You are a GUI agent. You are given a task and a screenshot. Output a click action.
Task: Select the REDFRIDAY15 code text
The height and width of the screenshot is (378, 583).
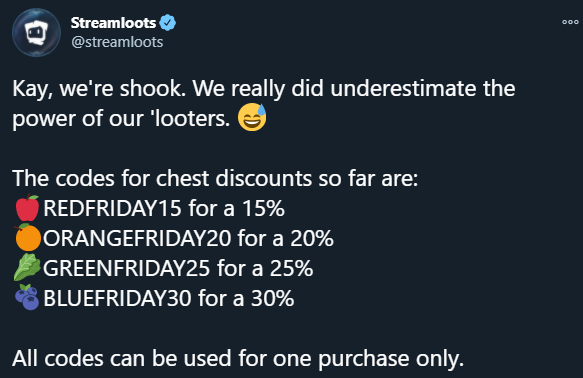tap(112, 208)
